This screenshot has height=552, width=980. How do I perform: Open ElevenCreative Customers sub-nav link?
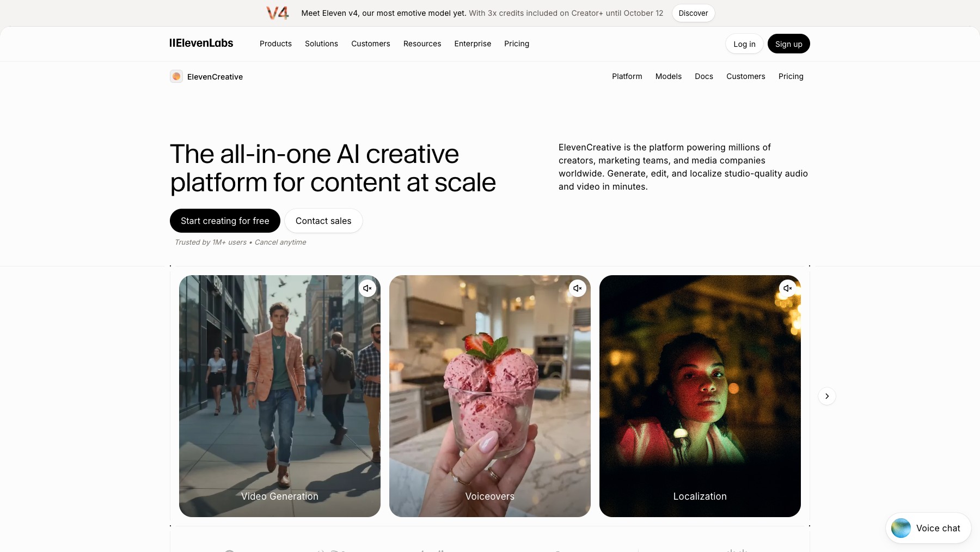coord(746,76)
